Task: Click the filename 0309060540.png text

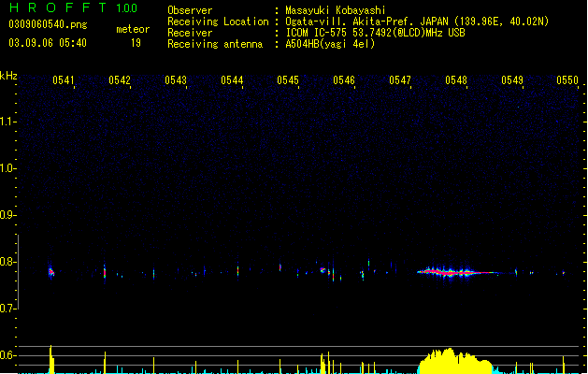Action: [48, 24]
